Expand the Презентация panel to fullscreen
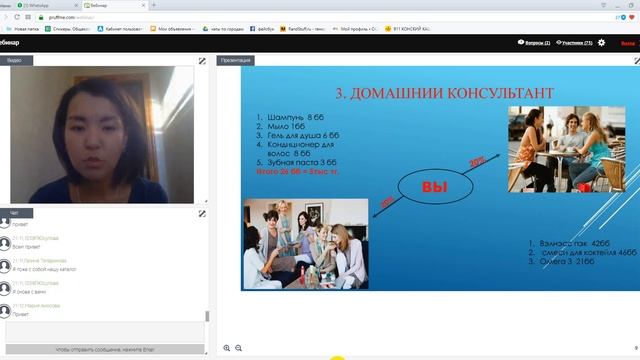This screenshot has height=360, width=640. coord(637,61)
